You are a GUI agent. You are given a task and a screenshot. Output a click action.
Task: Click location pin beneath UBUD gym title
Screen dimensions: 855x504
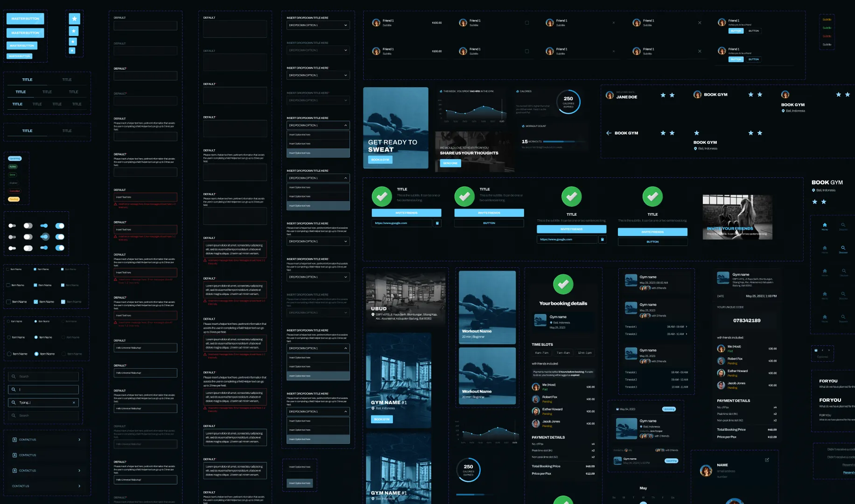373,315
